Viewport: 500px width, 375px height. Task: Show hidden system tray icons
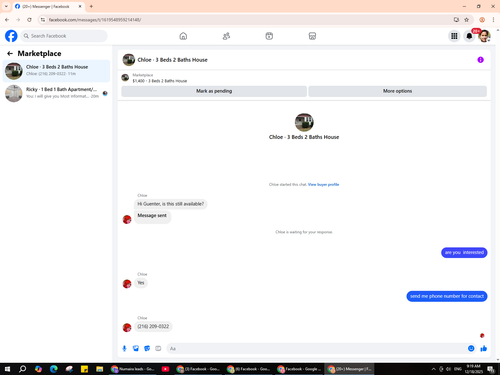tap(433, 369)
